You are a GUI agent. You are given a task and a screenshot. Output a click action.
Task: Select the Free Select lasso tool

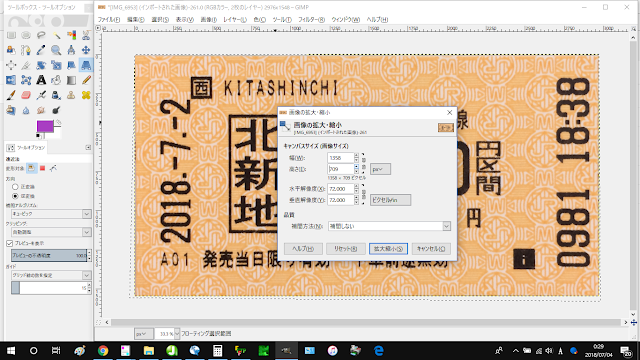pos(41,35)
